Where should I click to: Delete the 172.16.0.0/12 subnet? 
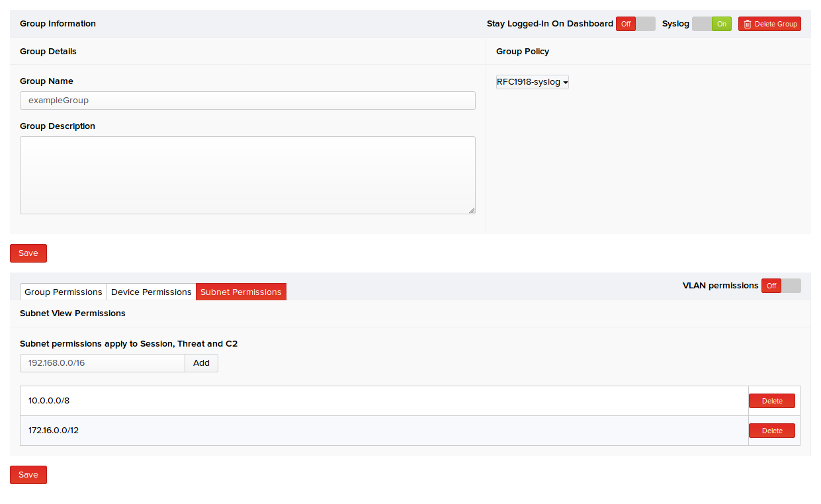point(772,431)
